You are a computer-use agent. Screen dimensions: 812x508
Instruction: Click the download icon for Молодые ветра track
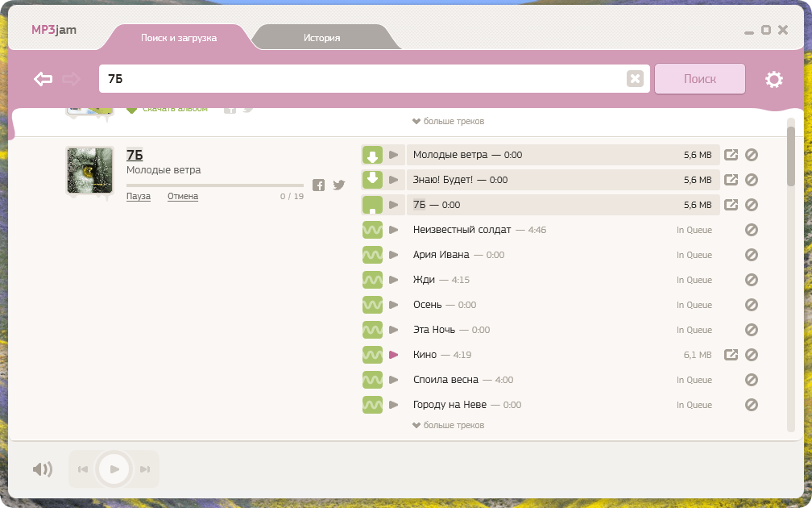[x=372, y=155]
